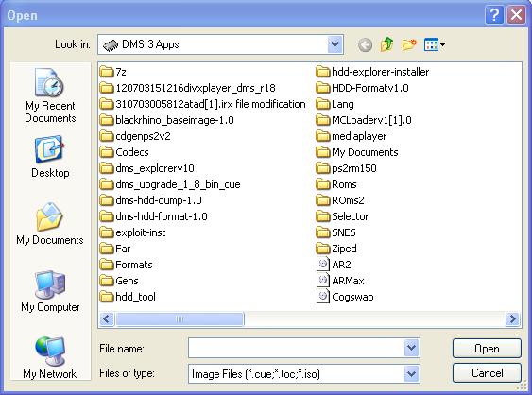Create a new folder with toolbar icon
The image size is (532, 395).
coord(409,44)
